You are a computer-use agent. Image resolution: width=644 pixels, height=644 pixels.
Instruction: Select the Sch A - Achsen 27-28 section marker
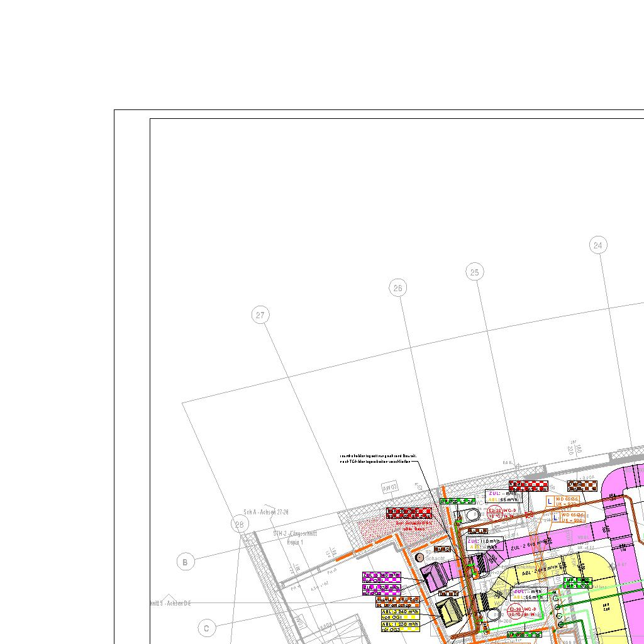266,512
